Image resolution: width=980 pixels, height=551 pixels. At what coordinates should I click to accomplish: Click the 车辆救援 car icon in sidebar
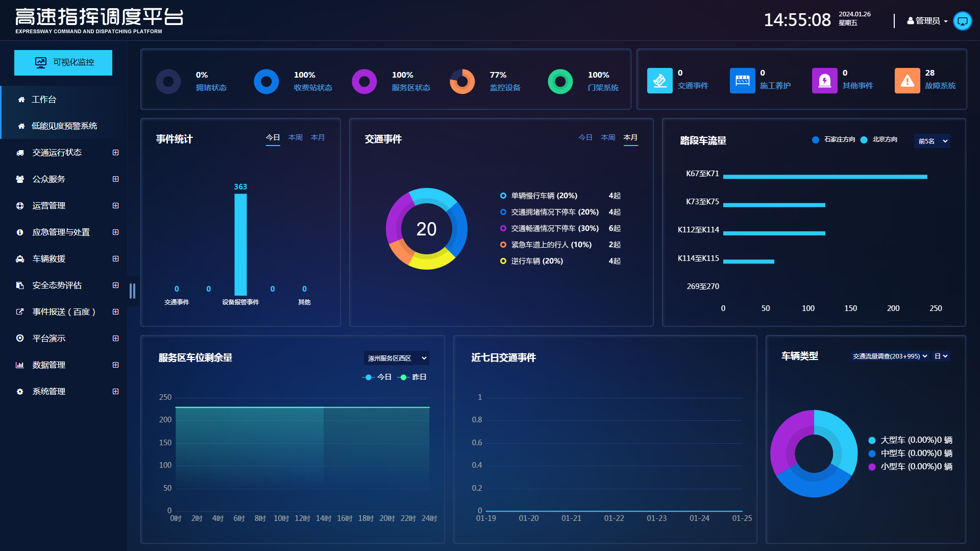point(20,259)
